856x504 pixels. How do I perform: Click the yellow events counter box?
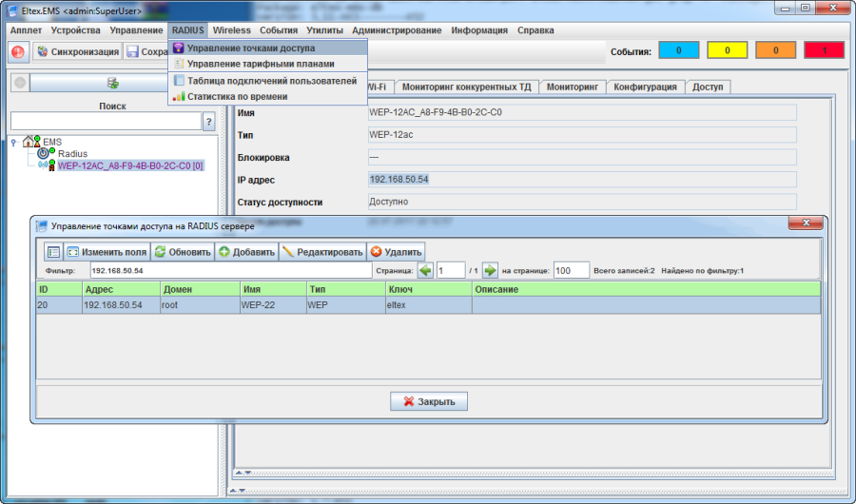pyautogui.click(x=728, y=50)
